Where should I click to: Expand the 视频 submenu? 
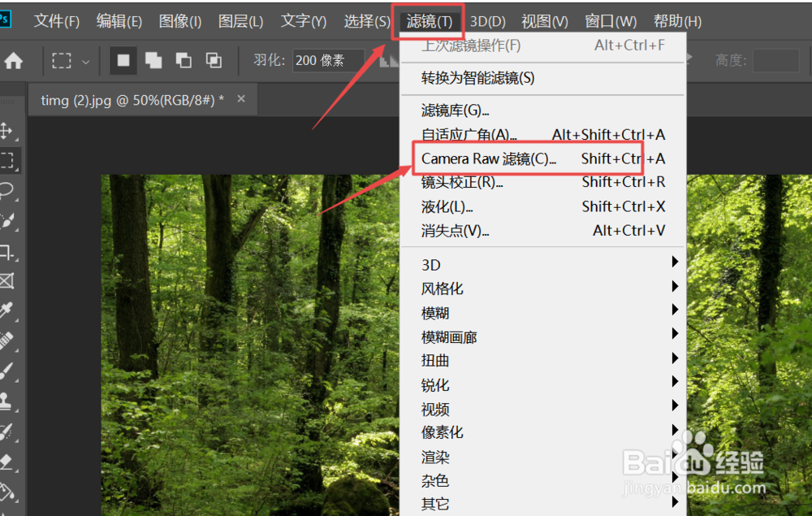[542, 410]
